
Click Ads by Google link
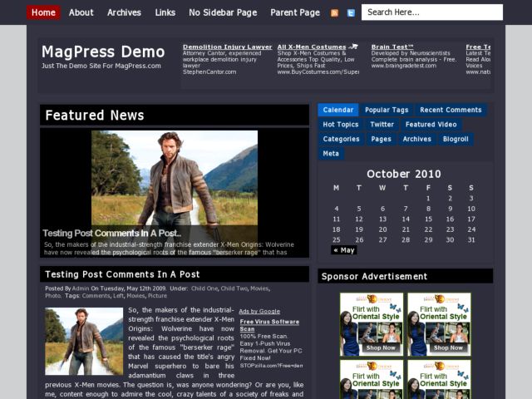tap(259, 312)
